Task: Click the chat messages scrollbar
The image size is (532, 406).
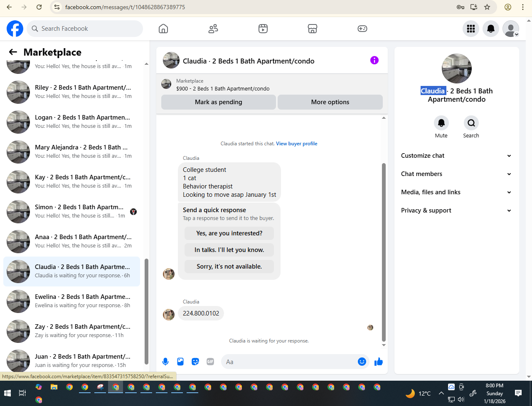Action: coord(384,252)
